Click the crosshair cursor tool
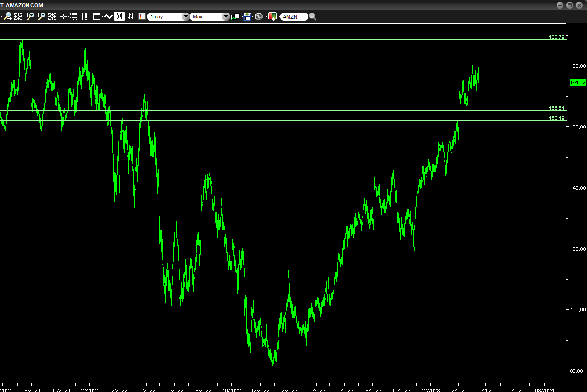 (x=63, y=16)
